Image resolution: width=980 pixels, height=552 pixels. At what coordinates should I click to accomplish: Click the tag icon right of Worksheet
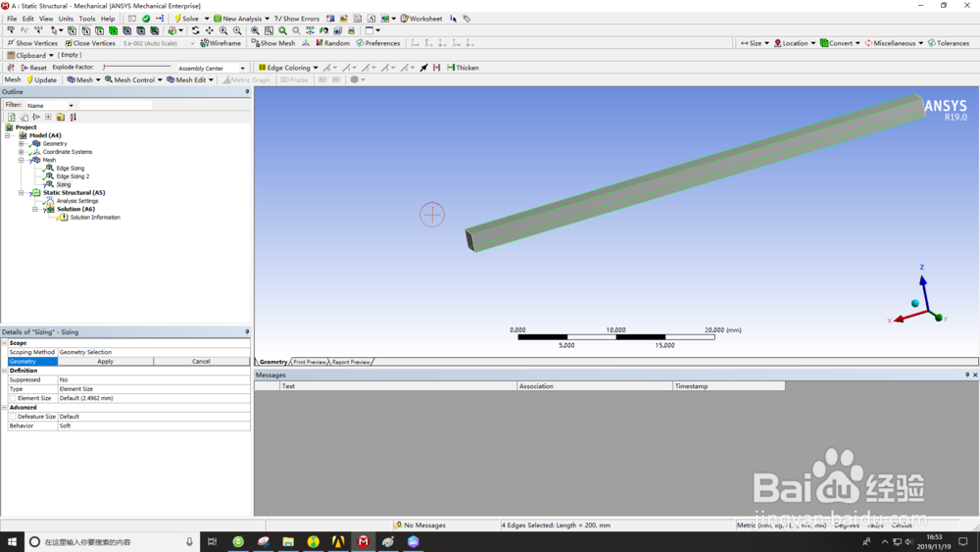466,19
